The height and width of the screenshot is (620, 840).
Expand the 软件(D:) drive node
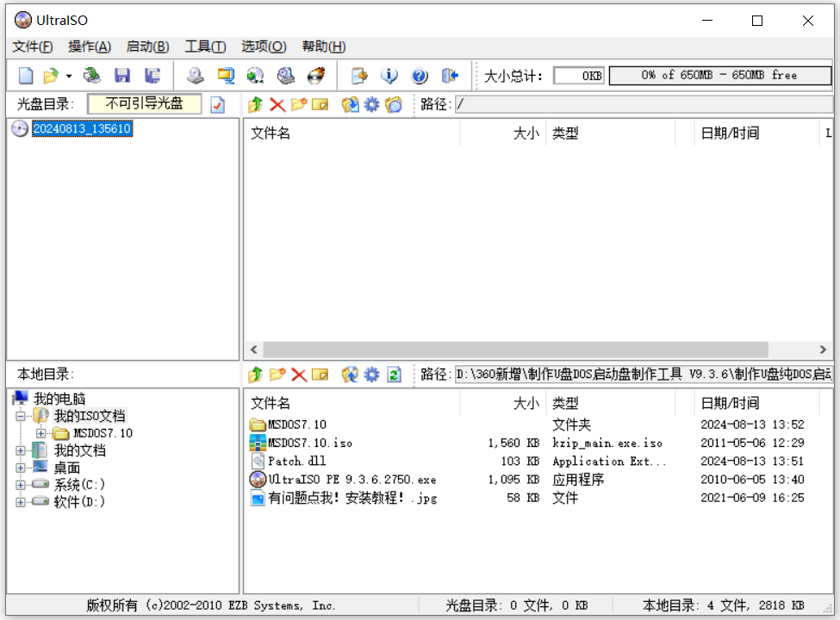[x=21, y=502]
